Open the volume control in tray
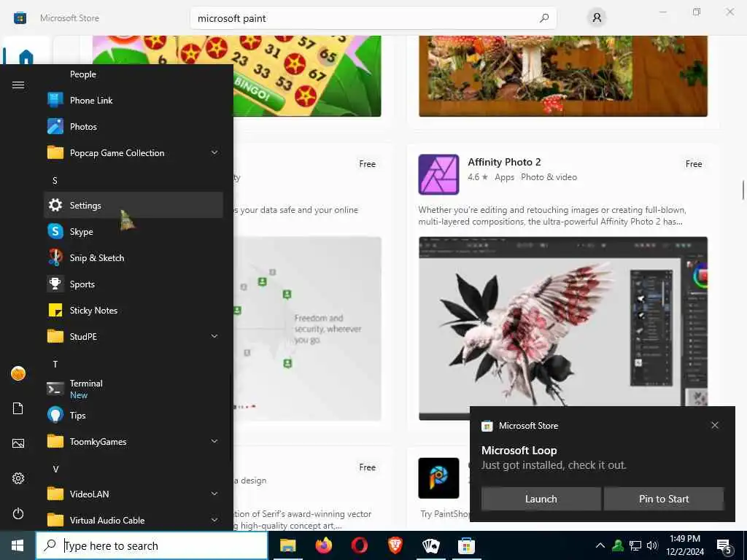Image resolution: width=747 pixels, height=560 pixels. 652,545
